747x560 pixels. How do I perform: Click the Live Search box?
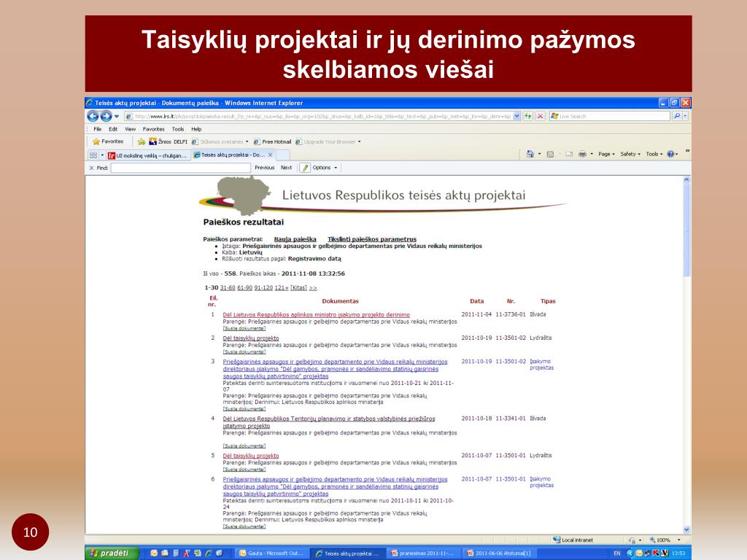click(610, 116)
